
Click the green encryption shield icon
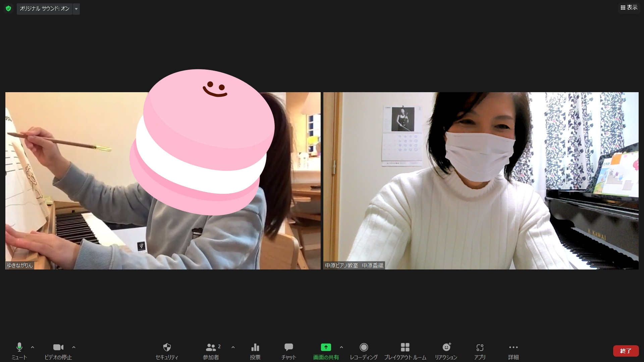[8, 8]
